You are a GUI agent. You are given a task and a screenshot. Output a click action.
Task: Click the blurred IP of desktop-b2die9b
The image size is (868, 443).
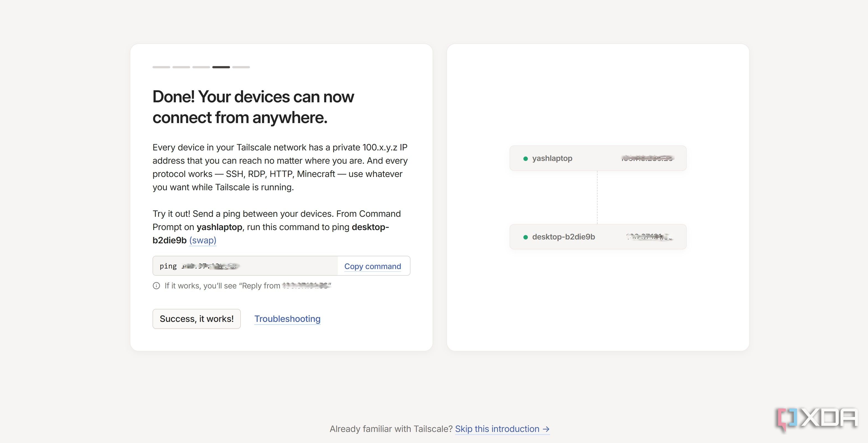tap(649, 237)
